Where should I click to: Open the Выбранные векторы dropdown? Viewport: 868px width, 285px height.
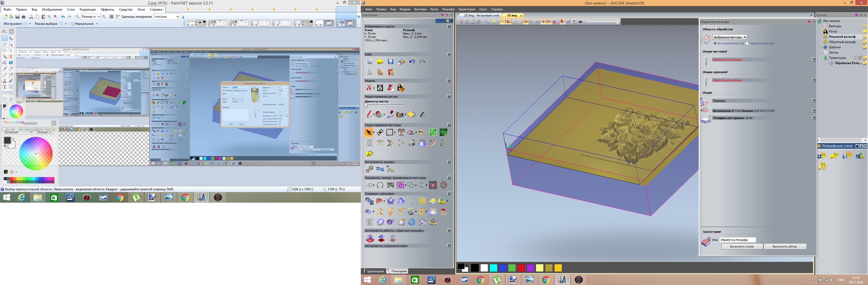tap(730, 37)
